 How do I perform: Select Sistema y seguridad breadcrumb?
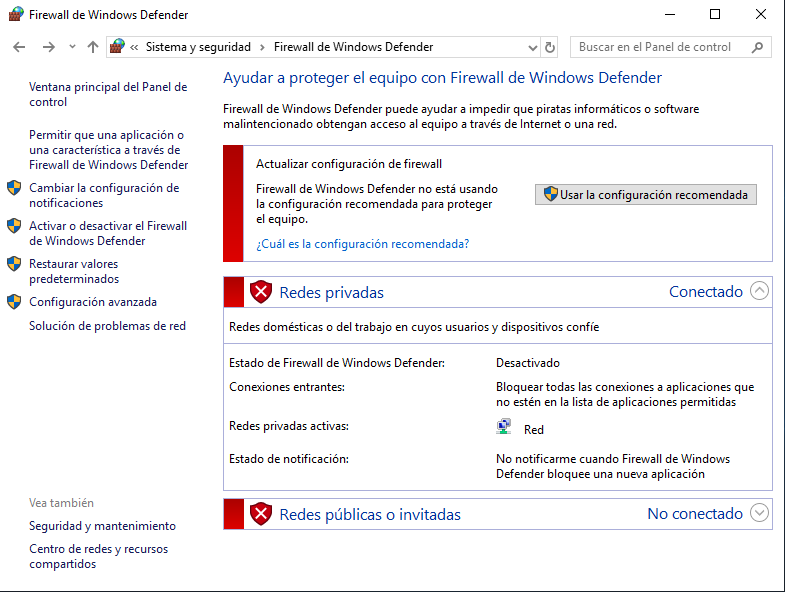(x=198, y=47)
